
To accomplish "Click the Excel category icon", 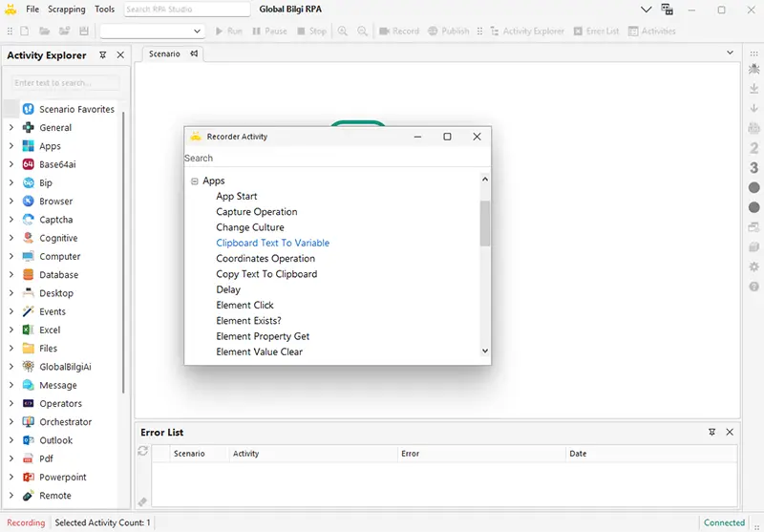I will (x=29, y=330).
